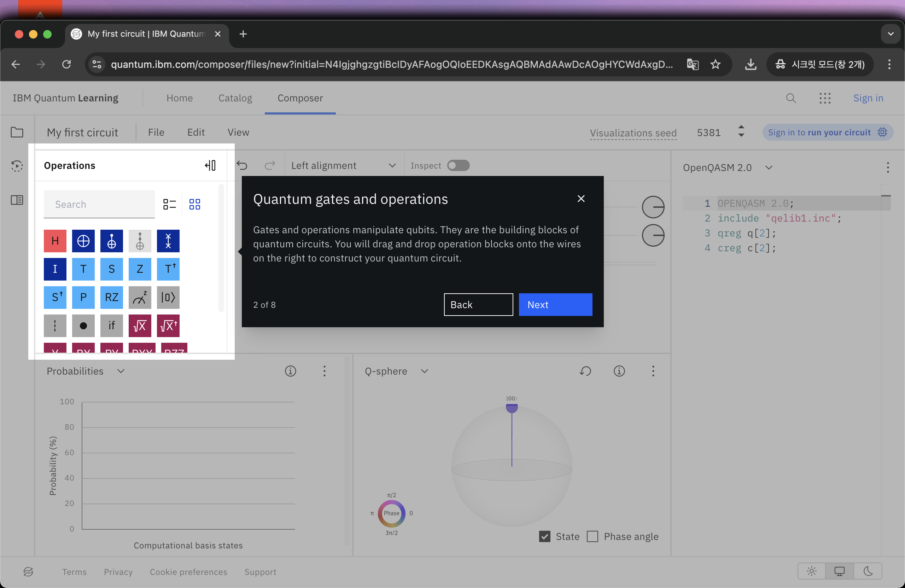
Task: Select the if conditional operation
Action: tap(111, 326)
